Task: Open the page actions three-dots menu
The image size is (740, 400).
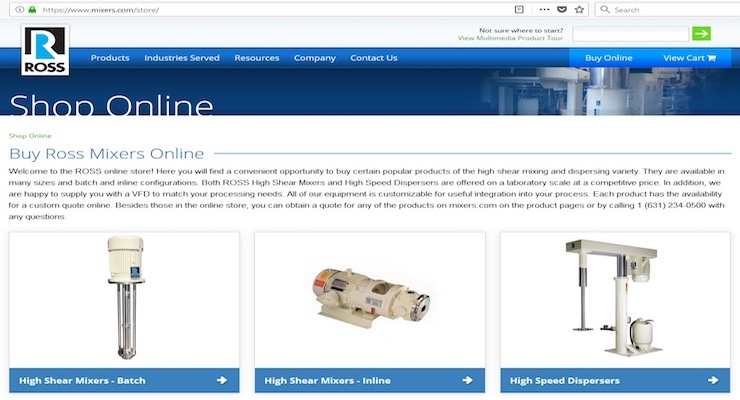Action: click(x=544, y=9)
